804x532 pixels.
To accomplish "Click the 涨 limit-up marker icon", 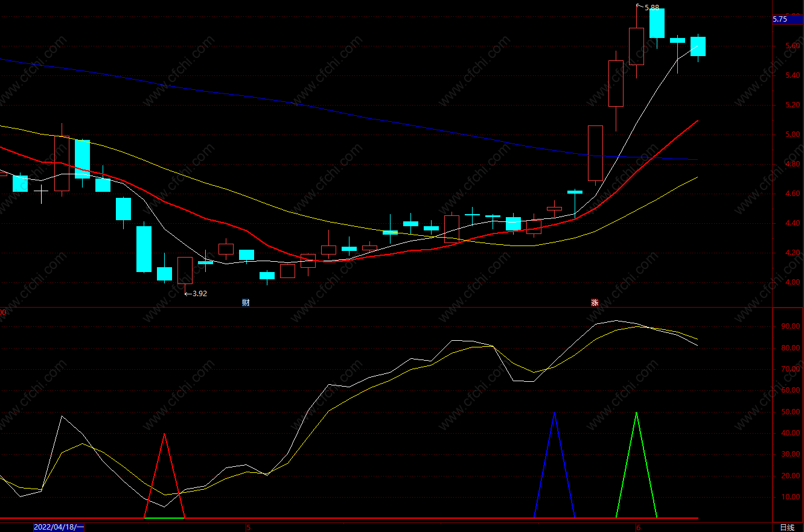I will coord(595,303).
